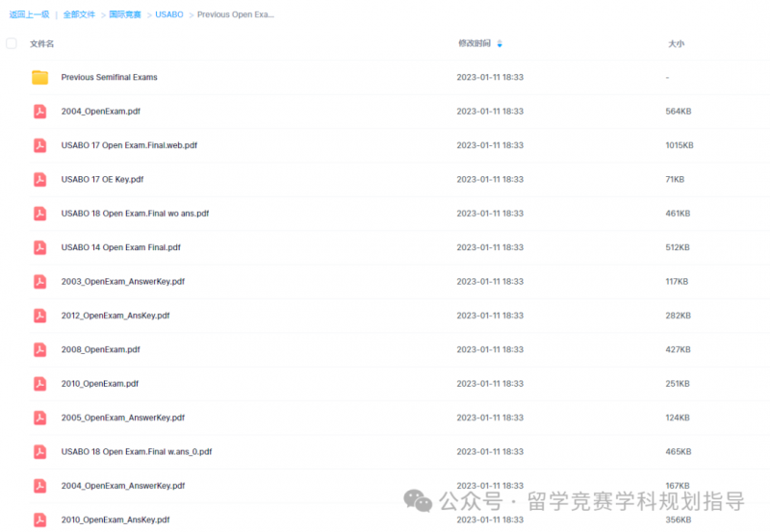Tick the select-all checkbox beside 文件名
Screen dimensions: 770x532
(12, 43)
